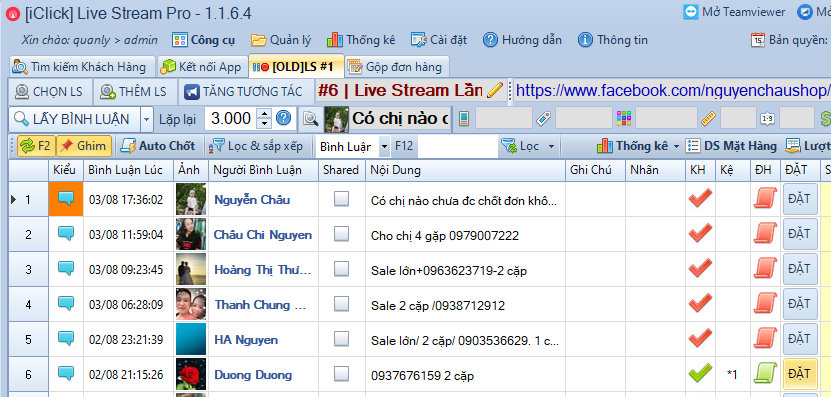Click the CHỌN LS button

coord(49,92)
